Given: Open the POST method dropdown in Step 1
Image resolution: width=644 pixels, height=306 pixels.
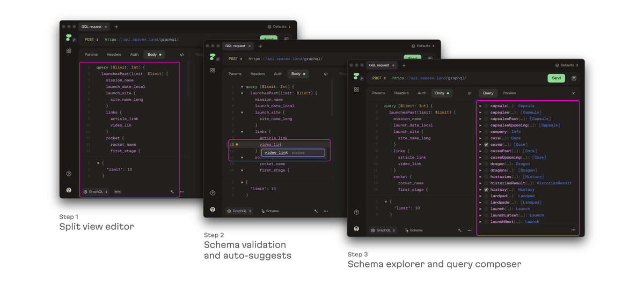Looking at the screenshot, I should 91,40.
